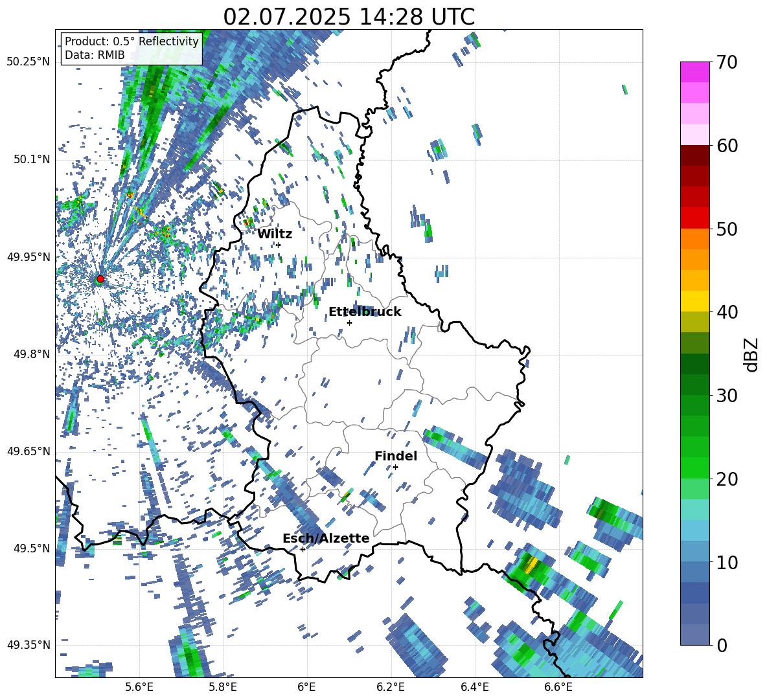Viewport: 767px width, 700px height.
Task: Click the 49.8°N latitude label
Action: click(x=31, y=354)
